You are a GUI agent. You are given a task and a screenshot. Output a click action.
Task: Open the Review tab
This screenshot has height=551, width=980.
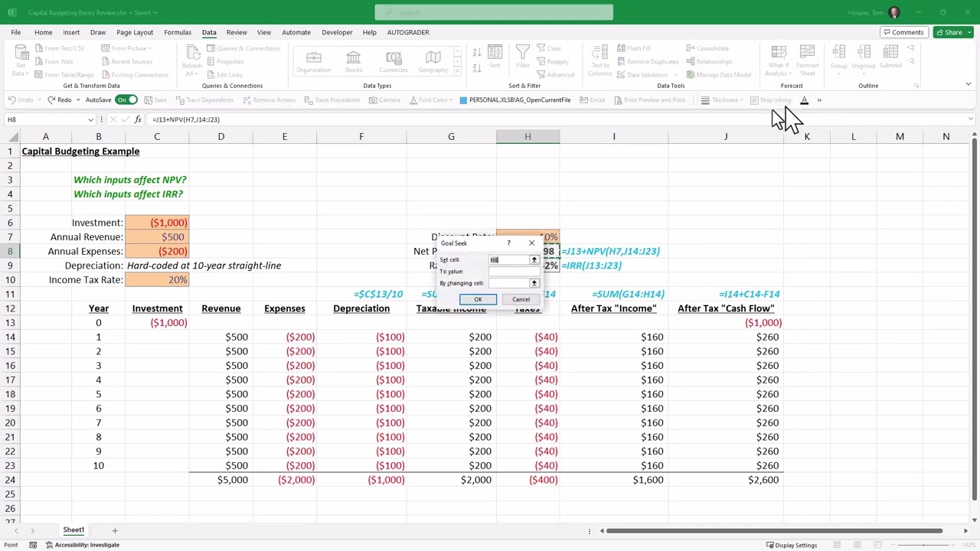[237, 32]
